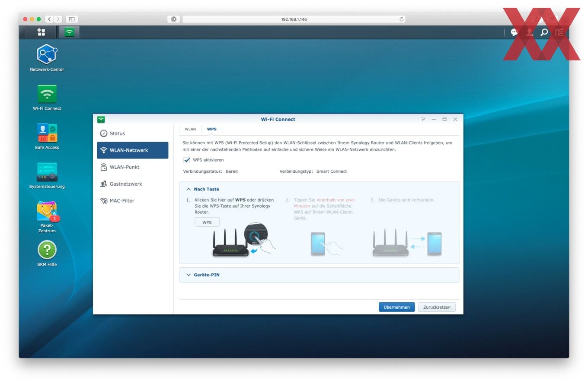
Task: Click the Safari address bar
Action: point(294,19)
